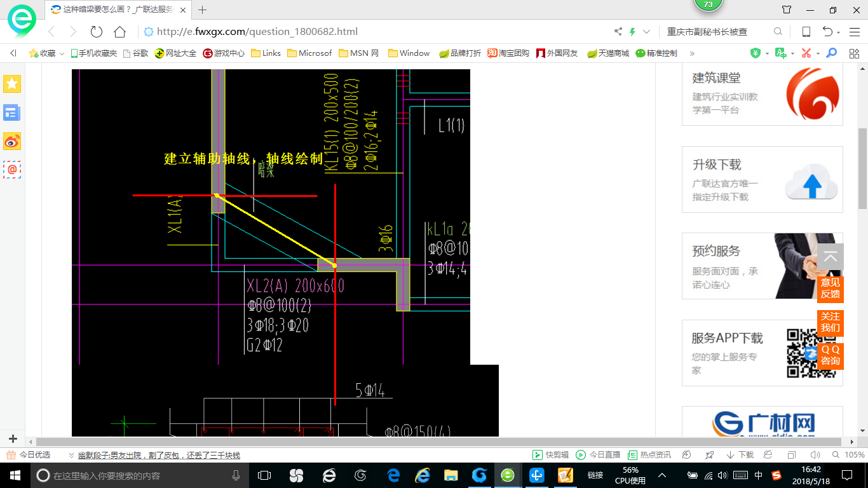Image resolution: width=868 pixels, height=488 pixels.
Task: Click the red scissors screenshot icon
Action: point(806,53)
